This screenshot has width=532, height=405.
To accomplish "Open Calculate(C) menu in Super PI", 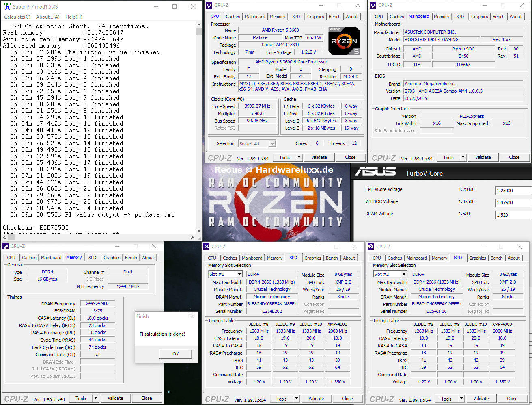I will tap(17, 17).
